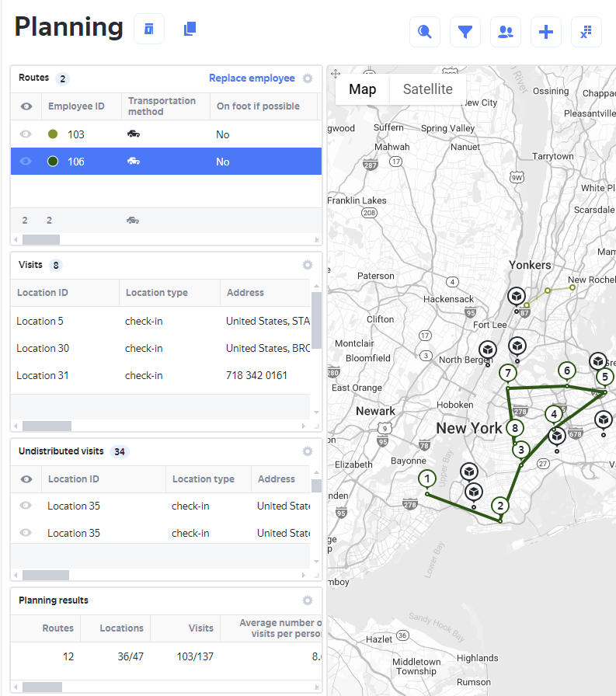Toggle visibility eye for employee 103

(26, 134)
